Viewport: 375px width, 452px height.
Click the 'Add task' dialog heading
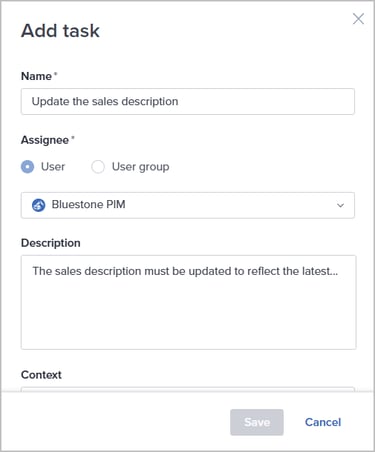[60, 31]
